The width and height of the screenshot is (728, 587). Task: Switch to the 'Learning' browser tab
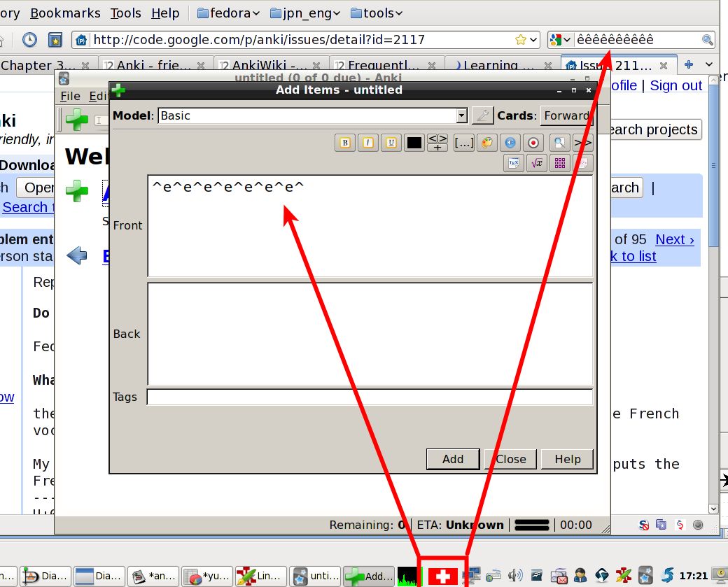click(x=503, y=66)
